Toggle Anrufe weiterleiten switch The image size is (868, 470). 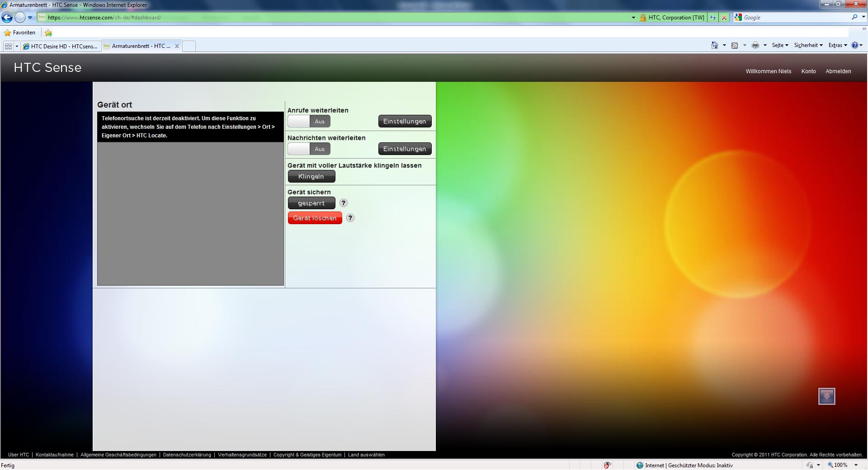pyautogui.click(x=309, y=122)
